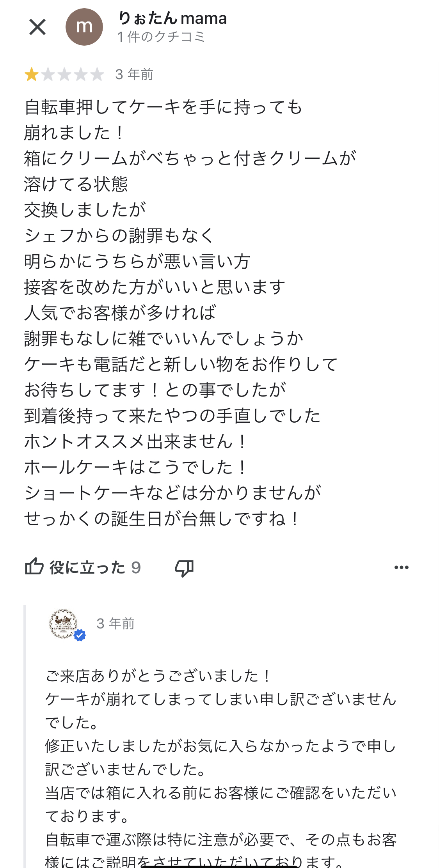Tap the brown "m" reviewer avatar
Image resolution: width=439 pixels, height=868 pixels.
[84, 27]
